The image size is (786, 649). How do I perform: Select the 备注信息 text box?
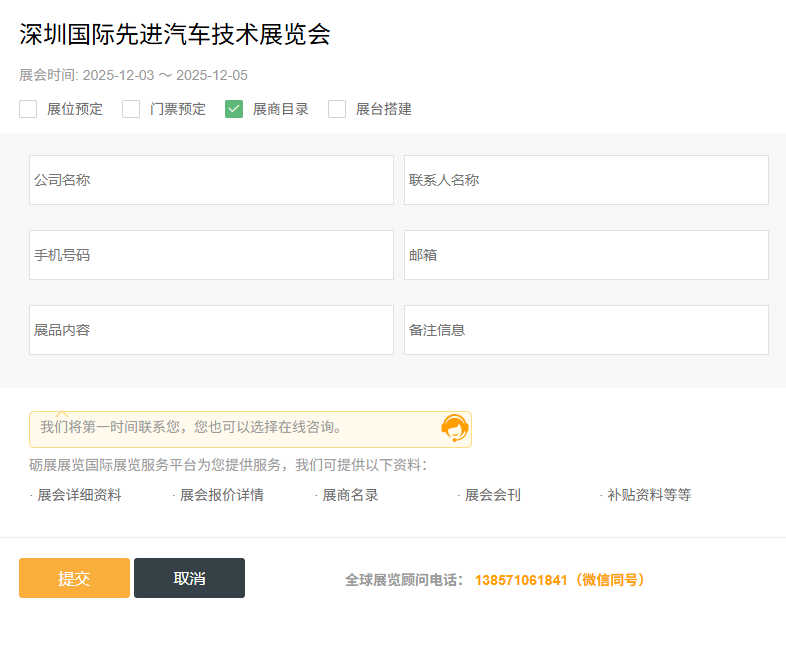[x=586, y=330]
